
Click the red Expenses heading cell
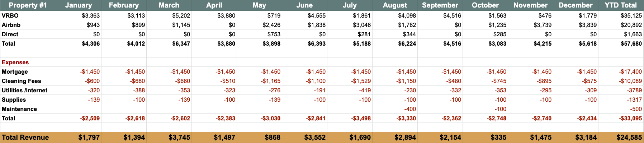click(28, 62)
